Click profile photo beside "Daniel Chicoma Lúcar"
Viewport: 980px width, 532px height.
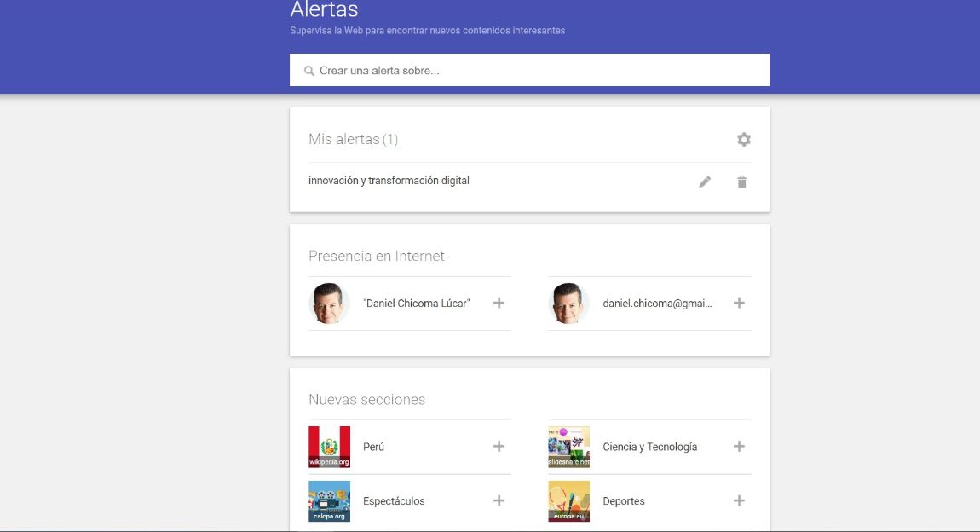(329, 304)
